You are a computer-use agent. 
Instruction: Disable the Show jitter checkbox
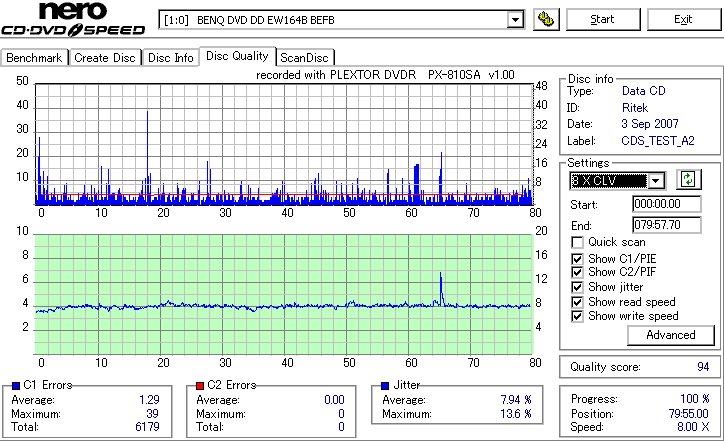coord(577,287)
